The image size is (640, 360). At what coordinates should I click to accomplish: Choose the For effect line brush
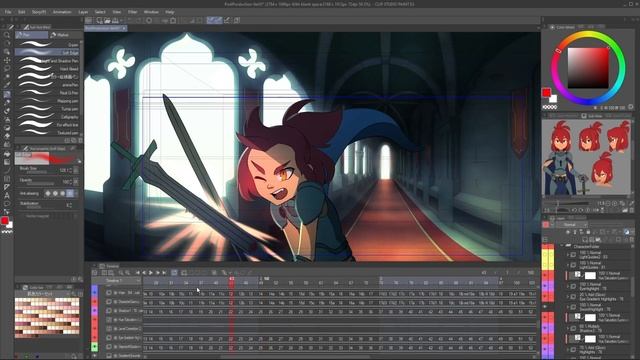point(48,125)
